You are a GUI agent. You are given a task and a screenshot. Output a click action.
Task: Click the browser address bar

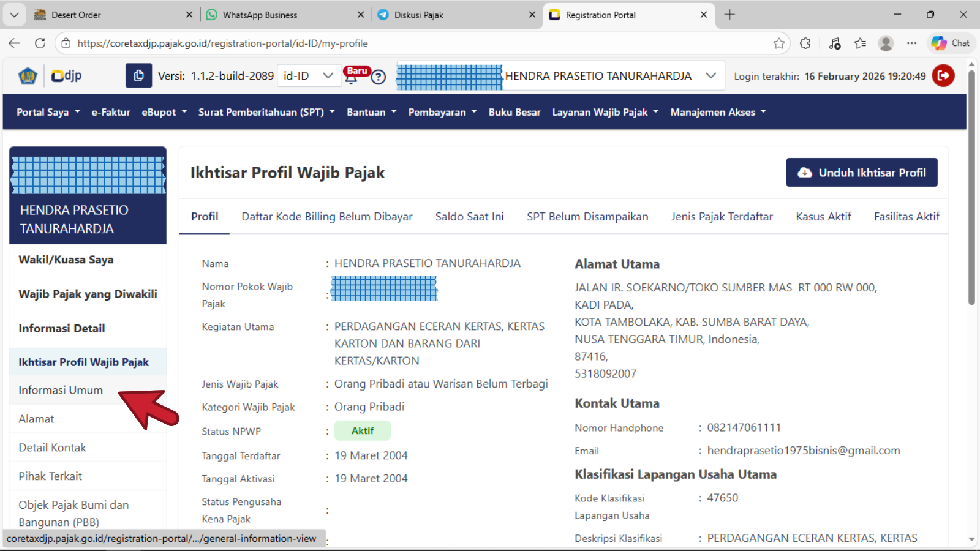click(x=417, y=43)
